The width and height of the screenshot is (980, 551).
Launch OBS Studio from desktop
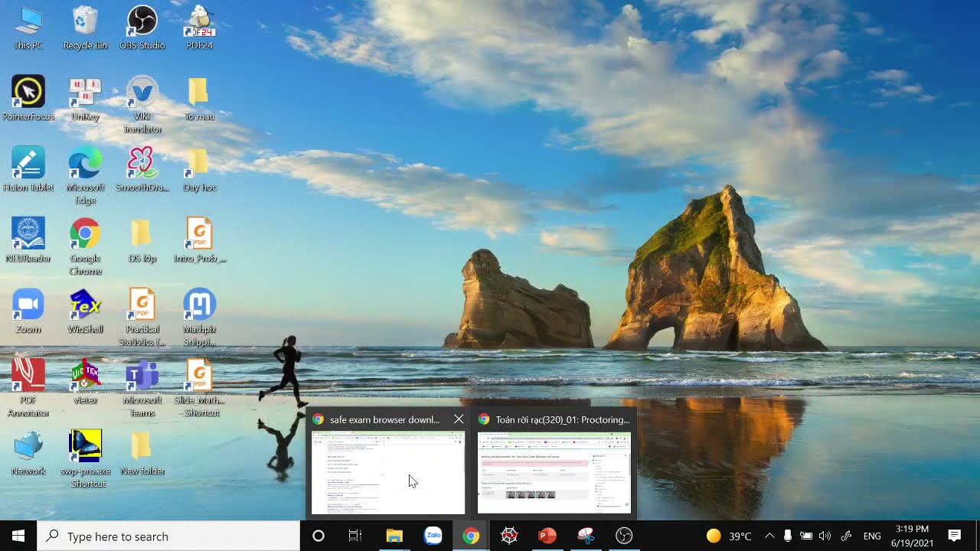142,28
